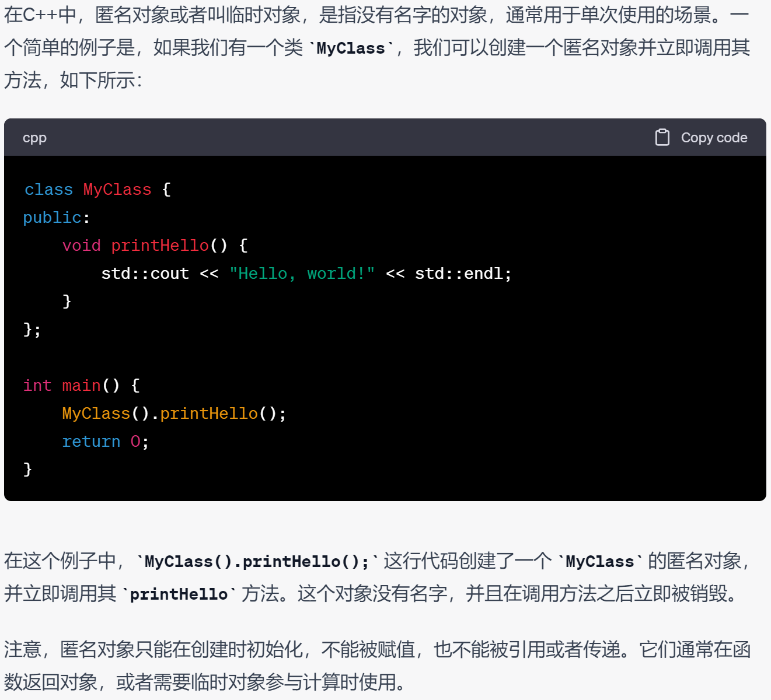Click the code line 'class MyClass {'
The width and height of the screenshot is (771, 700).
(97, 190)
